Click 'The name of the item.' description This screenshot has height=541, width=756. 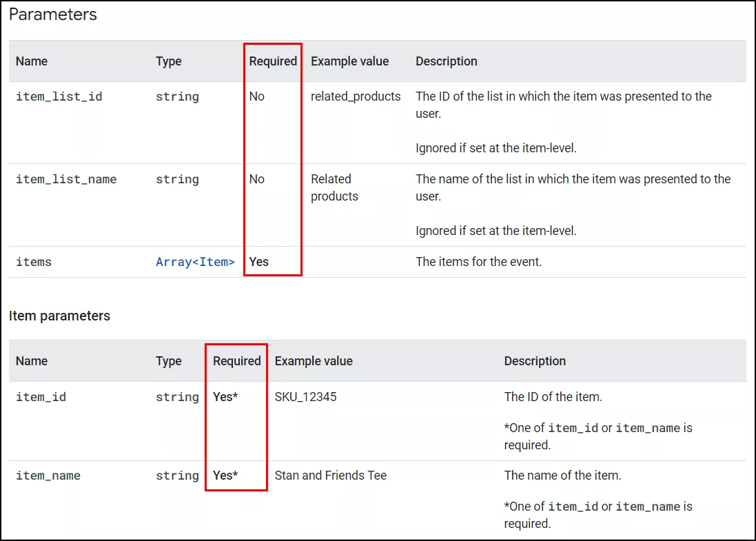coord(562,476)
